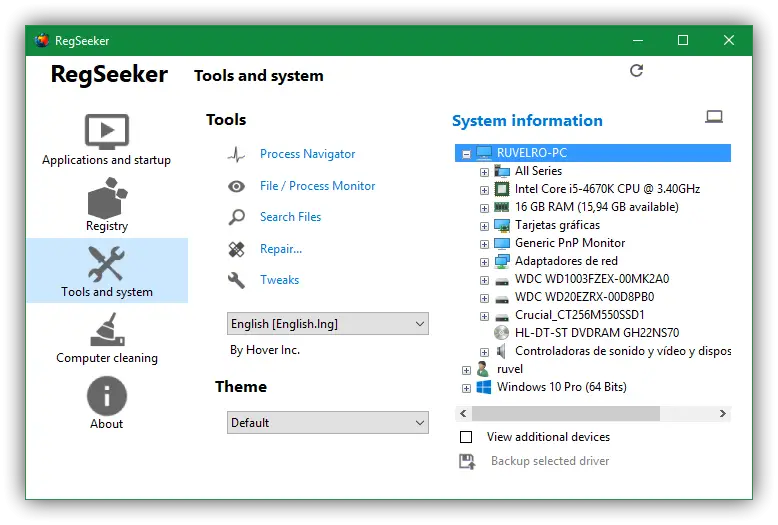
Task: Open the Registry section icon
Action: point(107,197)
